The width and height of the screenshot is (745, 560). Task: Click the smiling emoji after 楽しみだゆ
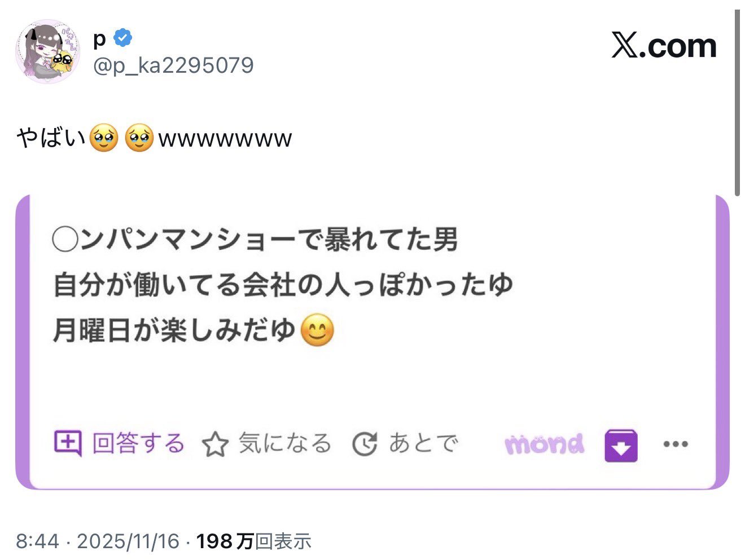point(317,331)
